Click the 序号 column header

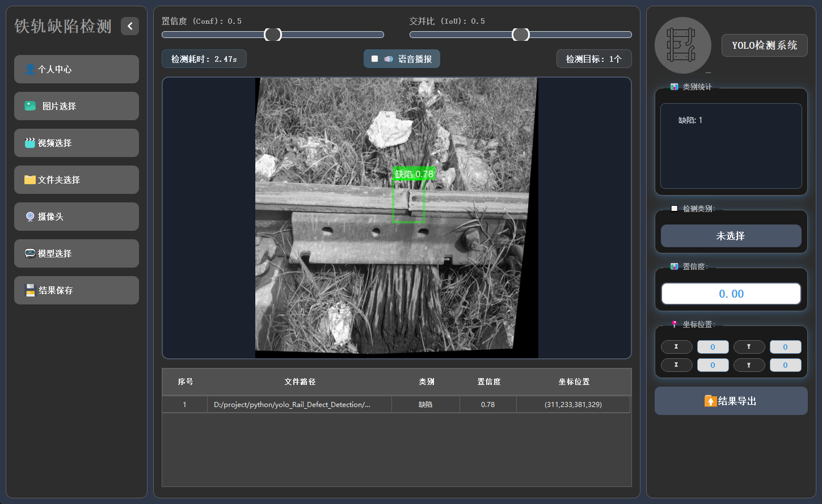(186, 382)
